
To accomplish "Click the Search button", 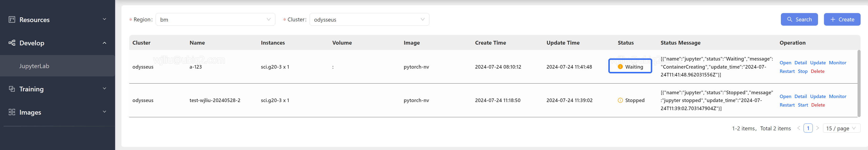I will (799, 19).
